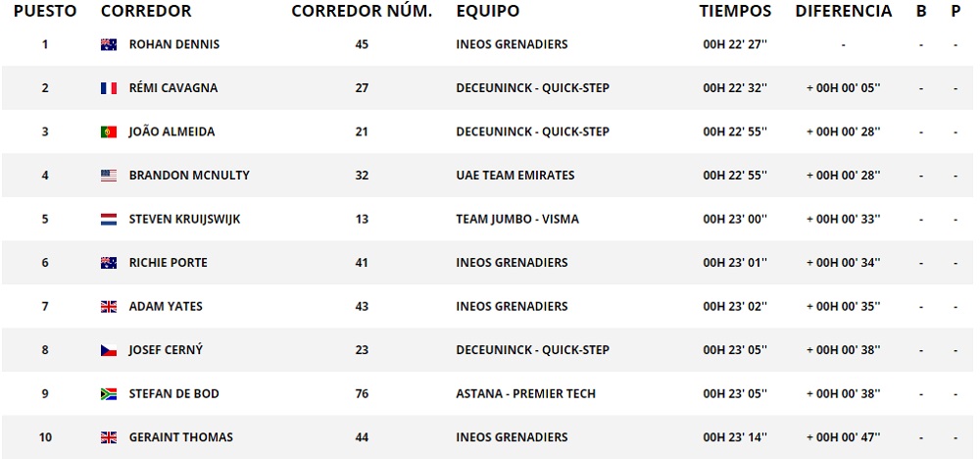Screen dimensions: 980x459
Task: Click US flag beside Brandon McNulty
Action: coord(109,176)
